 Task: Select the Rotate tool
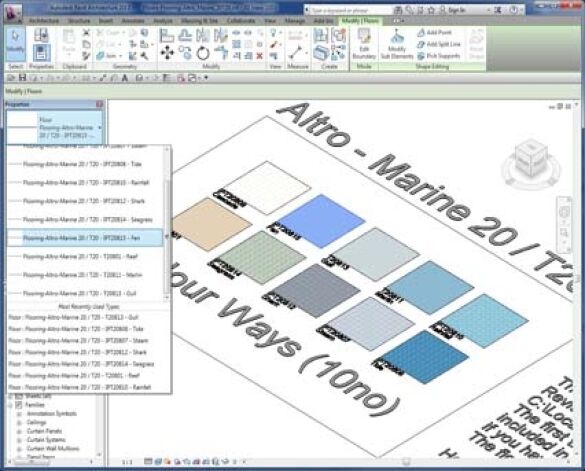(x=203, y=53)
